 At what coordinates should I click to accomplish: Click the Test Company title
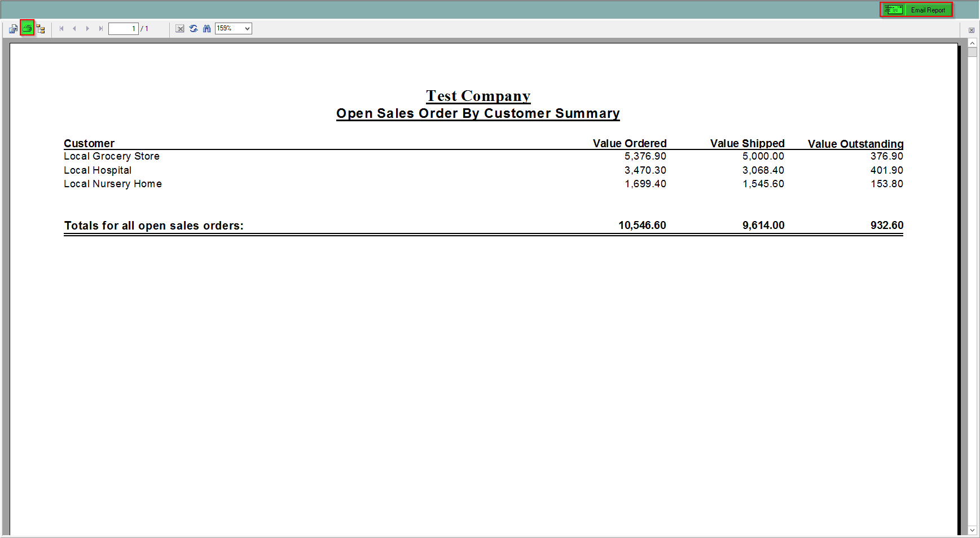tap(478, 96)
